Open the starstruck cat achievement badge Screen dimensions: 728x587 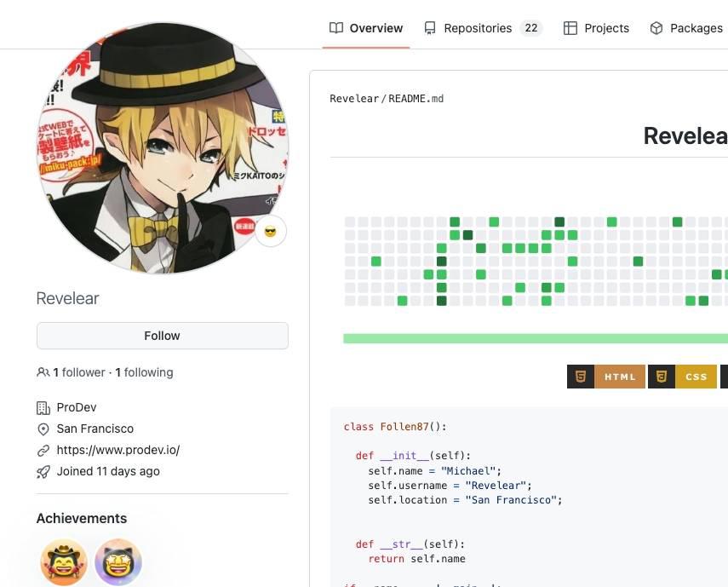(x=118, y=562)
